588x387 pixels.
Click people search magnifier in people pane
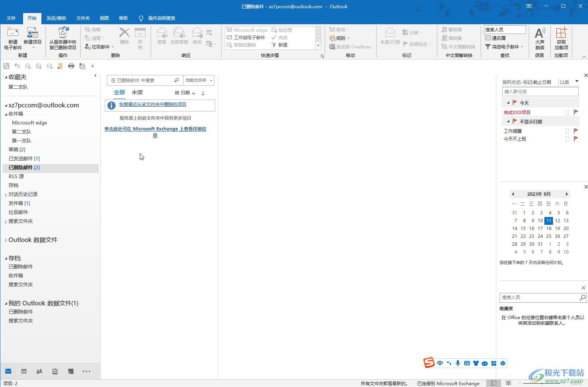(582, 298)
